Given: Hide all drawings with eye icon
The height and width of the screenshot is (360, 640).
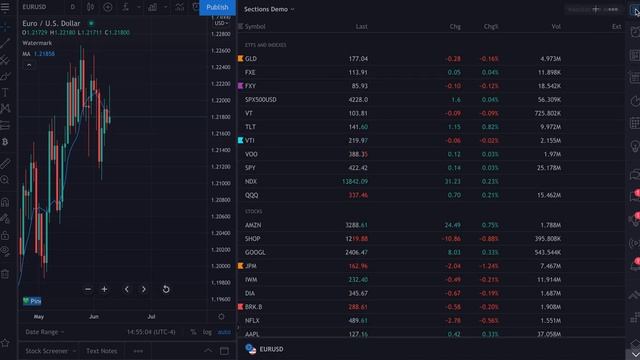Looking at the screenshot, I should coord(5,251).
